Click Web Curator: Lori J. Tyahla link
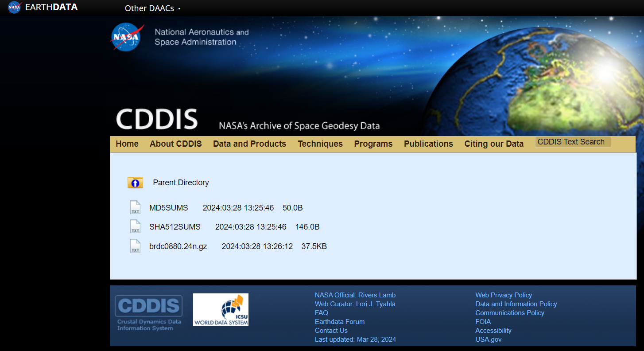Screen dimensions: 644x351 click(x=355, y=304)
